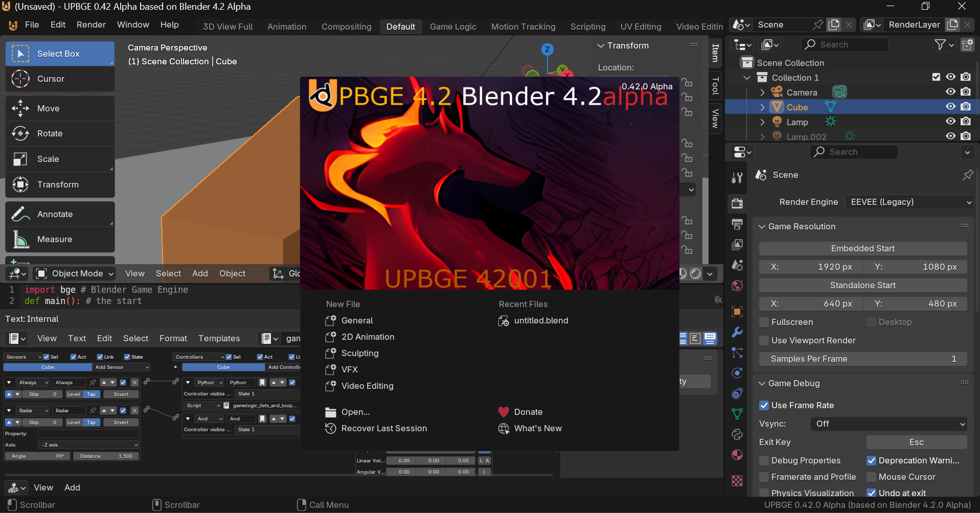Enable the Mouse Cursor checkbox
The image size is (980, 513).
pos(872,477)
